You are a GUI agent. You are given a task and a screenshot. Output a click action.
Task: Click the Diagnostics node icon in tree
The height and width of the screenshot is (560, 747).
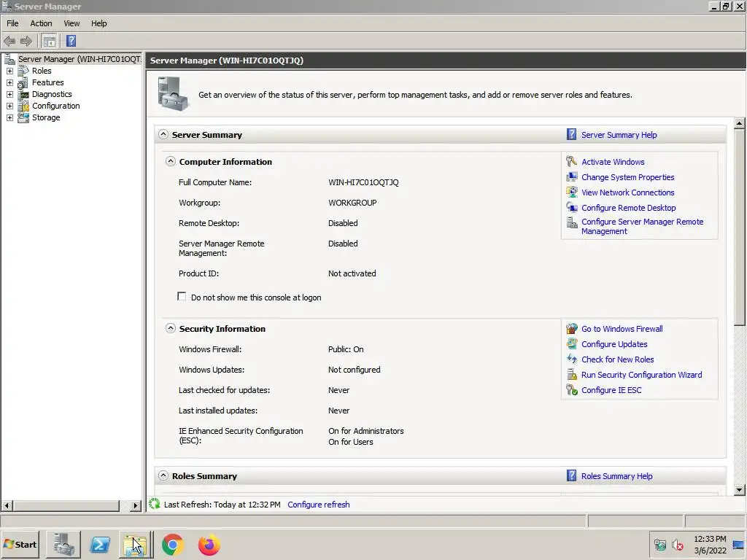(23, 94)
